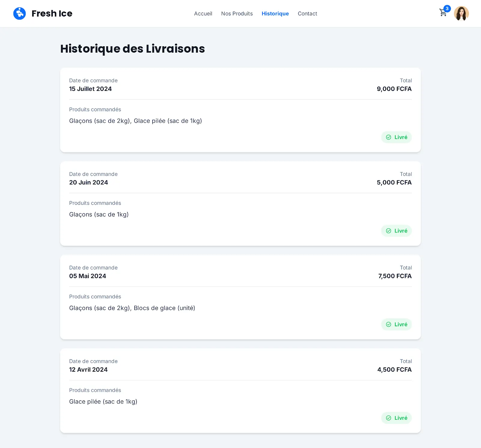The image size is (481, 448).
Task: Select the 15 Juillet 2024 order date
Action: tap(90, 89)
